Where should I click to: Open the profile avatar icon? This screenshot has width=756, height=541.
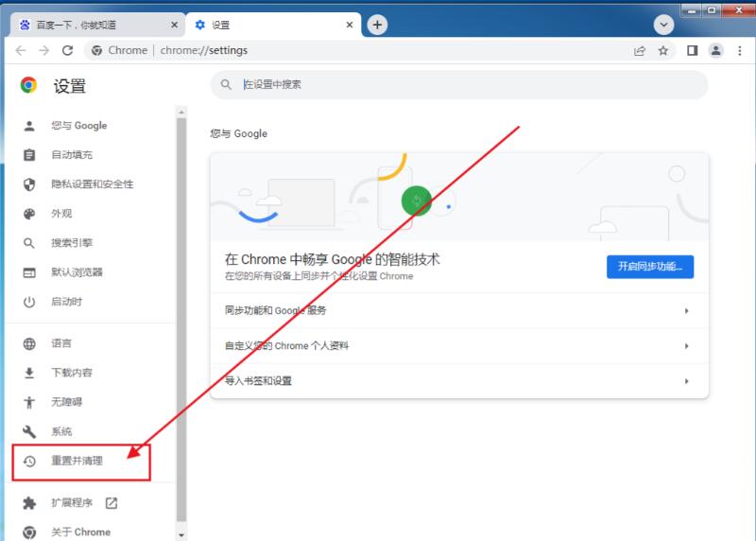(716, 50)
